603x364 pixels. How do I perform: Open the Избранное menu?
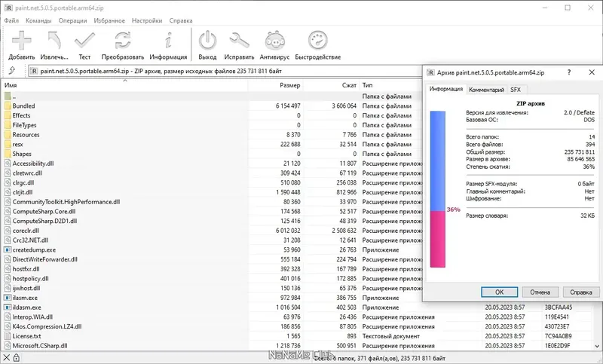[109, 21]
